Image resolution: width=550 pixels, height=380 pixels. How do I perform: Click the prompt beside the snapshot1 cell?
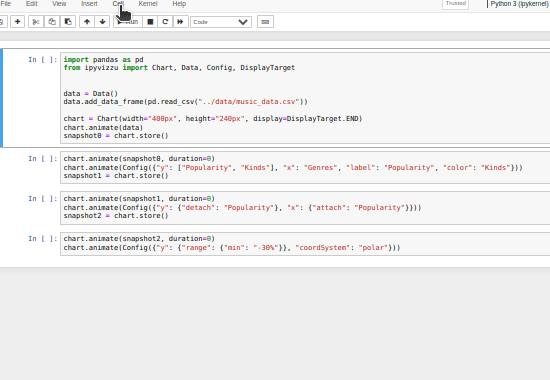click(42, 199)
